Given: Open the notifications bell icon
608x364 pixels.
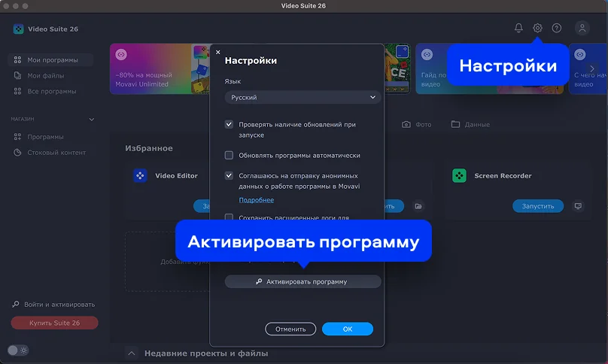Looking at the screenshot, I should (x=518, y=28).
